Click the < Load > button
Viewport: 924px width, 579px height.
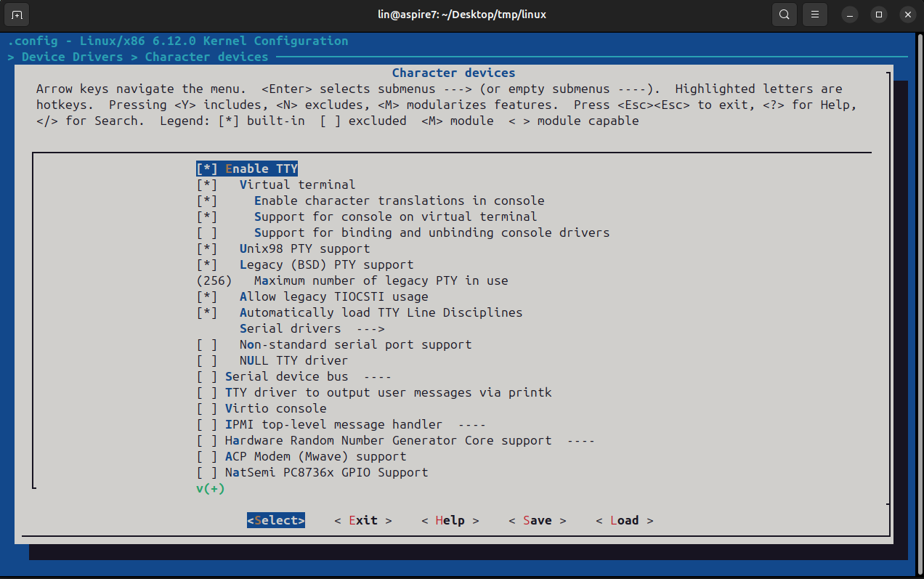[x=625, y=520]
